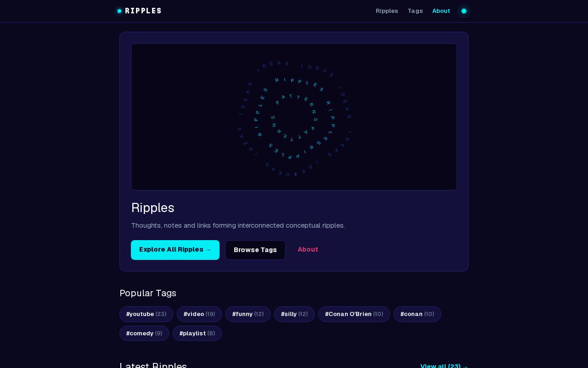Click the Ripples page heading
This screenshot has width=588, height=368.
[x=153, y=208]
